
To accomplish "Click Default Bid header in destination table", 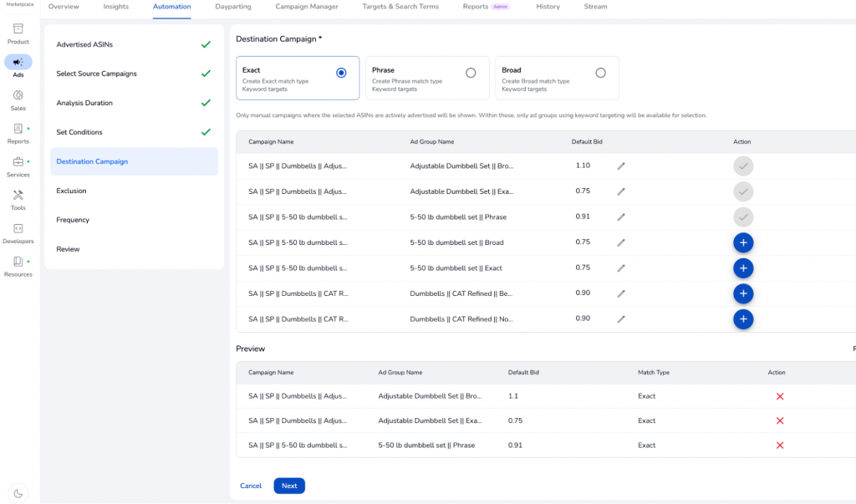I will (587, 142).
